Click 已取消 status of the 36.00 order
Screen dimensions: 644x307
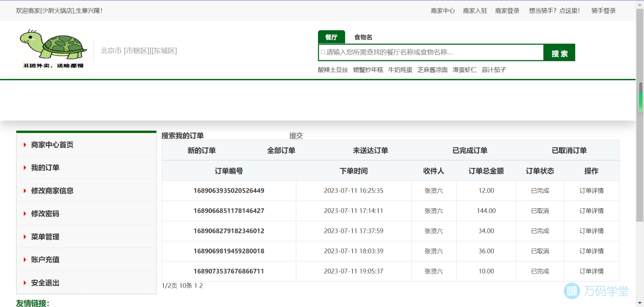tap(540, 251)
